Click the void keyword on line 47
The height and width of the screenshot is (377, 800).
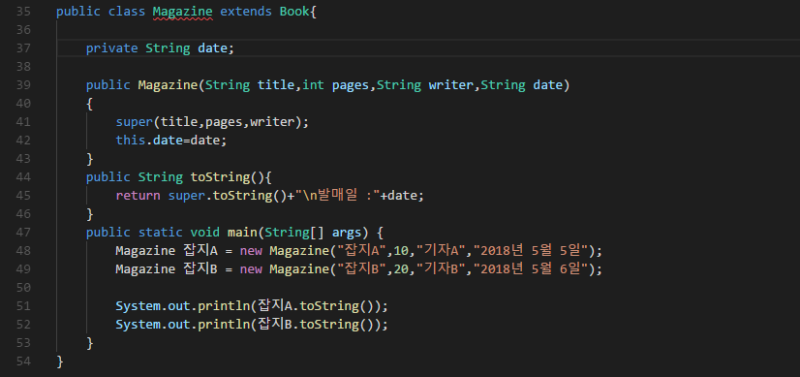pos(205,233)
